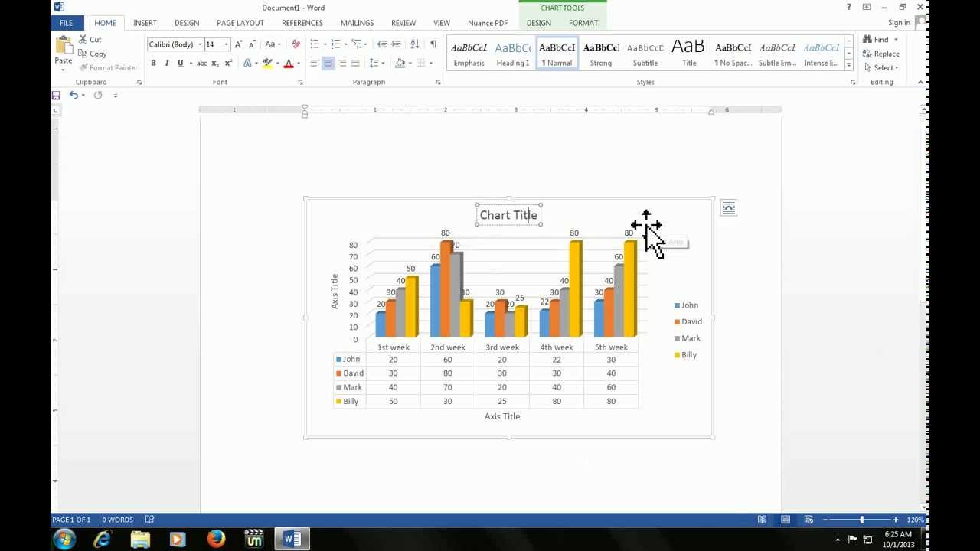Open Internet Explorer from the taskbar
Screen dimensions: 980x551
[x=102, y=540]
